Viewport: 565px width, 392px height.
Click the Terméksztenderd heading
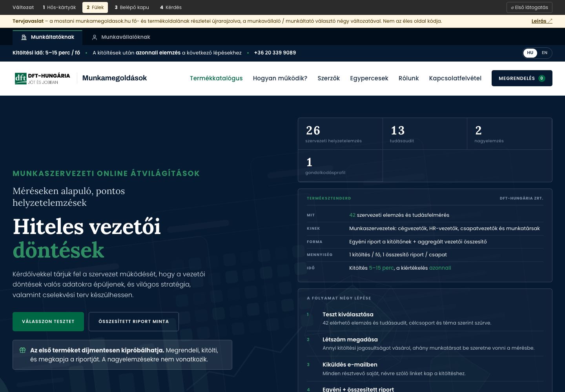[329, 198]
